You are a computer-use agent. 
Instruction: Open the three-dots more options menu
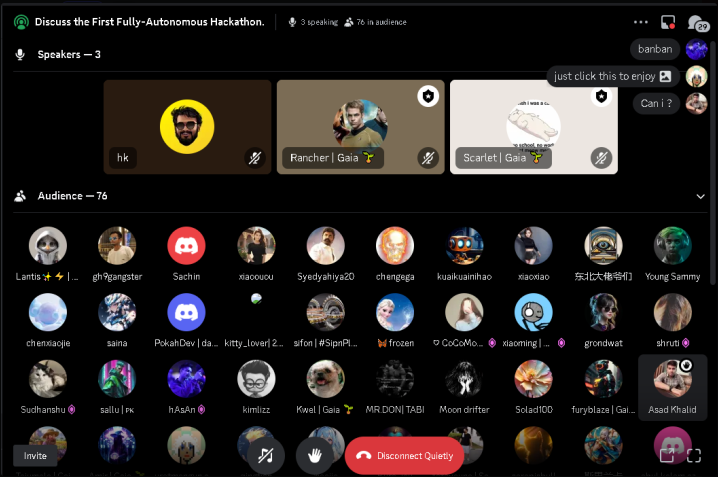[641, 22]
